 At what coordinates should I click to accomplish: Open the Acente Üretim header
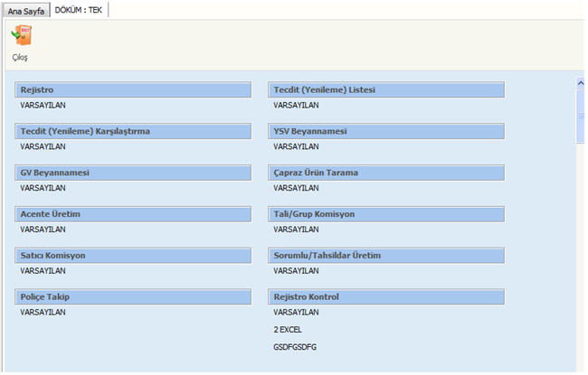click(133, 214)
